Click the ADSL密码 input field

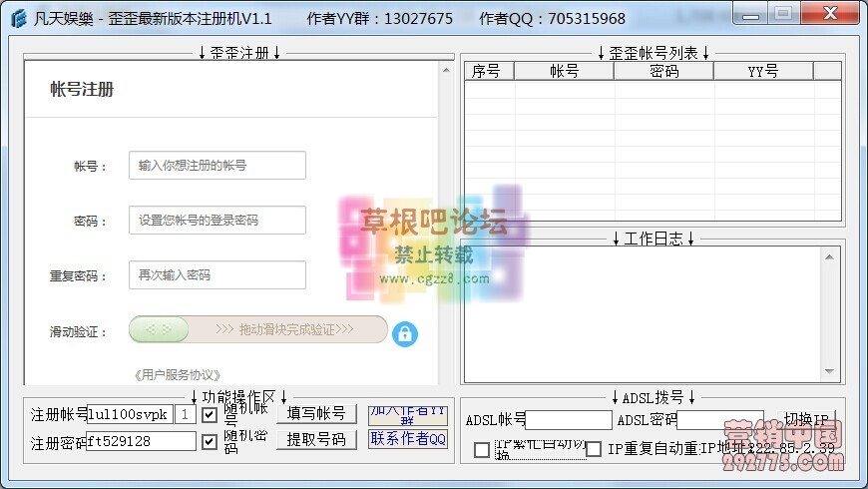[x=720, y=420]
